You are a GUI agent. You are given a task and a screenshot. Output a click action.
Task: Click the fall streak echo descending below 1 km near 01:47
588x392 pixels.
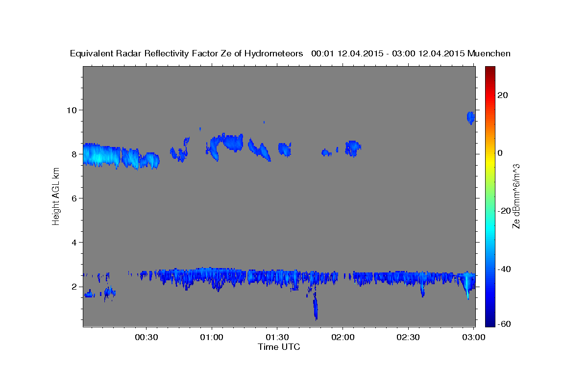click(x=316, y=306)
